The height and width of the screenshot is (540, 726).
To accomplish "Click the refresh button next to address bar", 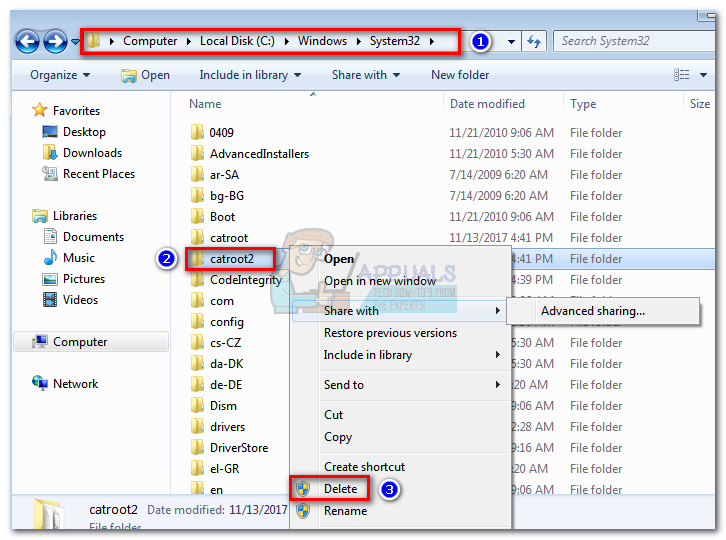I will tap(534, 42).
